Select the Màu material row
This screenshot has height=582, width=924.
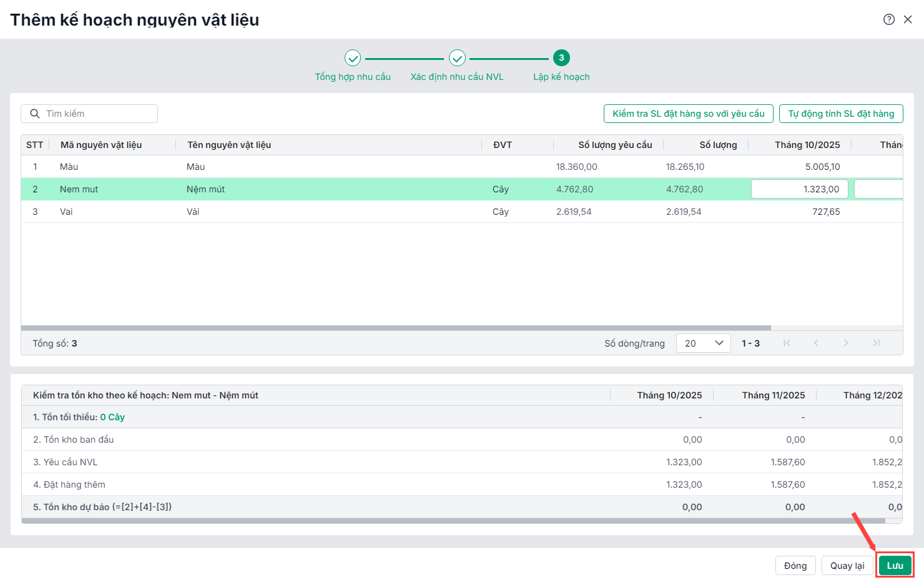click(x=250, y=167)
